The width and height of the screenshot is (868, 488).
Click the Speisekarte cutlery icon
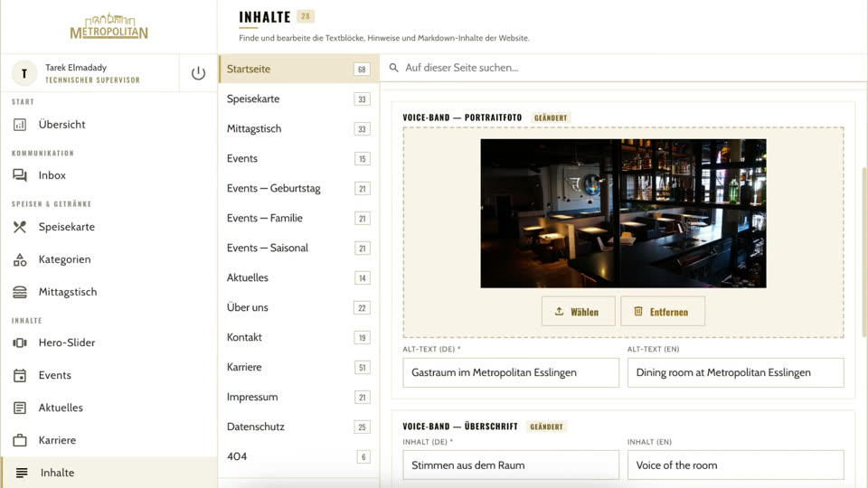coord(20,227)
